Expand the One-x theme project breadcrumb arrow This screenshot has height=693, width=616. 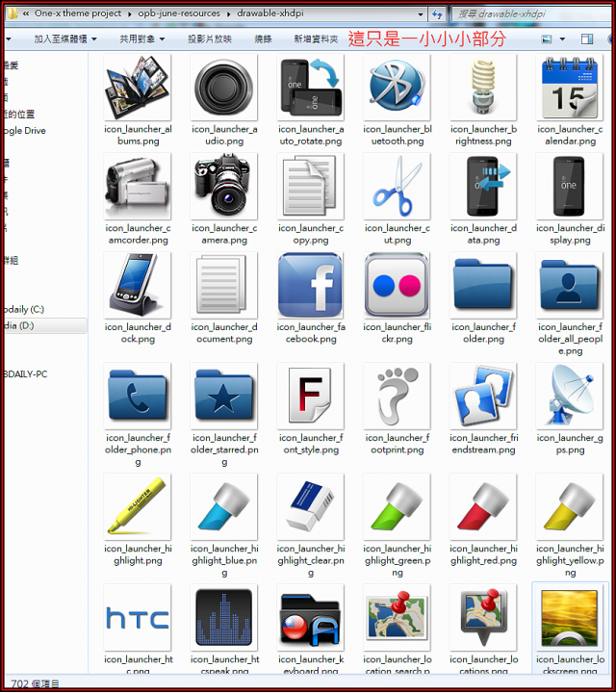(130, 14)
